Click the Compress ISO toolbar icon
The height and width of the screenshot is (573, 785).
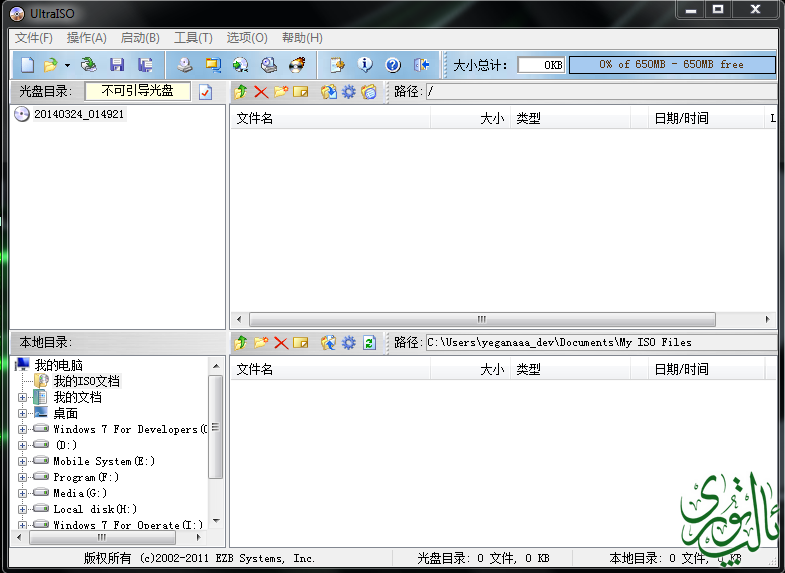213,65
